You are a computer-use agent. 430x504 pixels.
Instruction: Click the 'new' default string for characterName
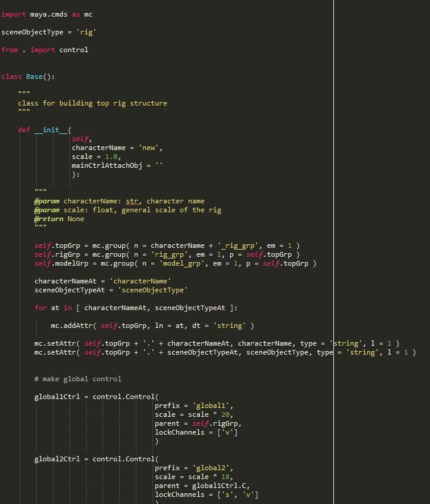tap(149, 148)
